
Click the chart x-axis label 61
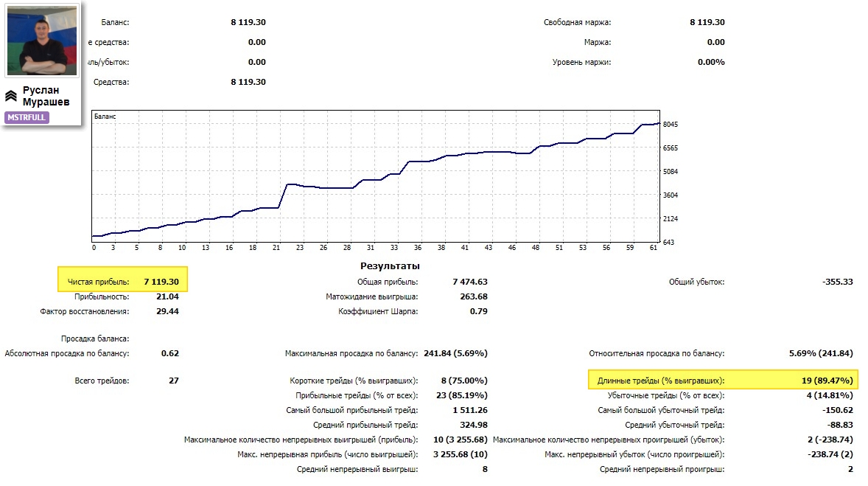tap(654, 248)
